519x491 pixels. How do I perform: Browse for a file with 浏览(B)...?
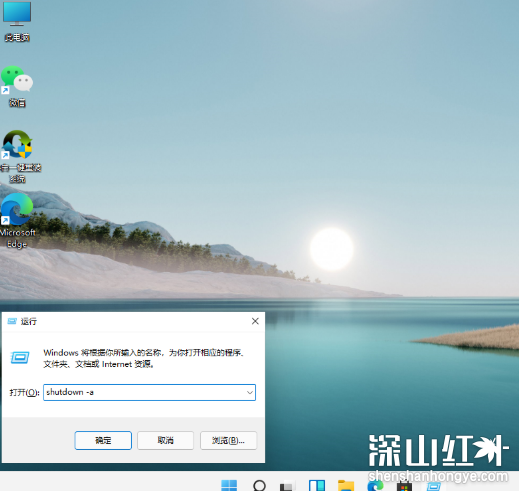click(x=228, y=440)
